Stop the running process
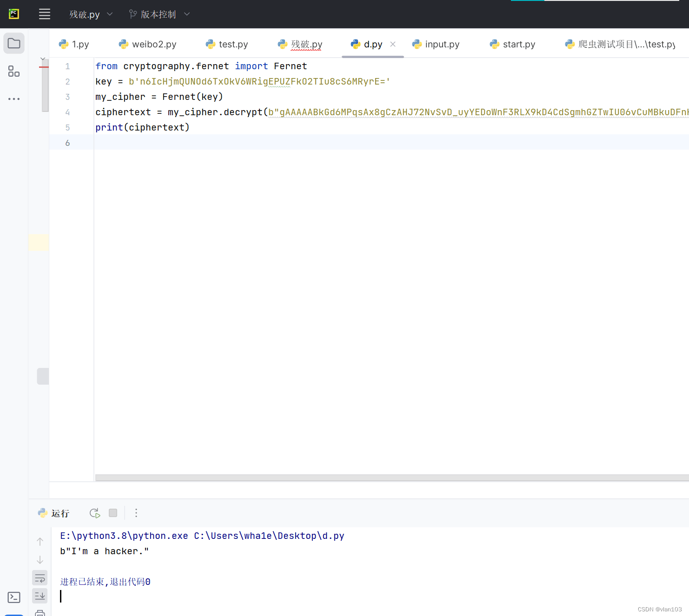This screenshot has height=616, width=689. pyautogui.click(x=113, y=513)
